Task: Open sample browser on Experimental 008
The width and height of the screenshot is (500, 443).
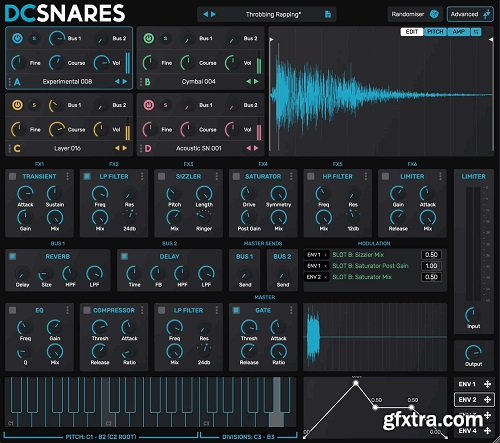Action: (67, 81)
